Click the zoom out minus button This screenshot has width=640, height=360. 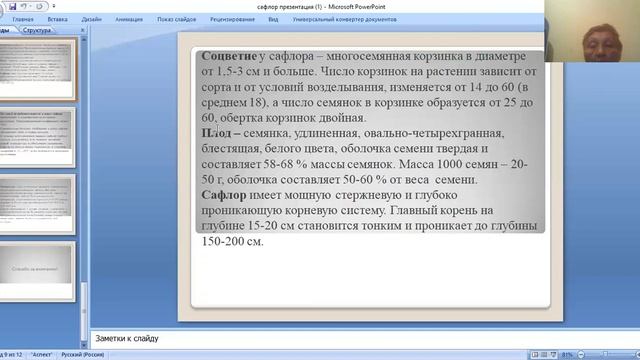581,355
